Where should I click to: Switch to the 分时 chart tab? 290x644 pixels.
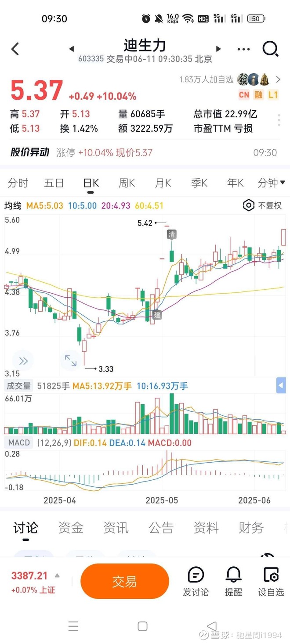[18, 183]
